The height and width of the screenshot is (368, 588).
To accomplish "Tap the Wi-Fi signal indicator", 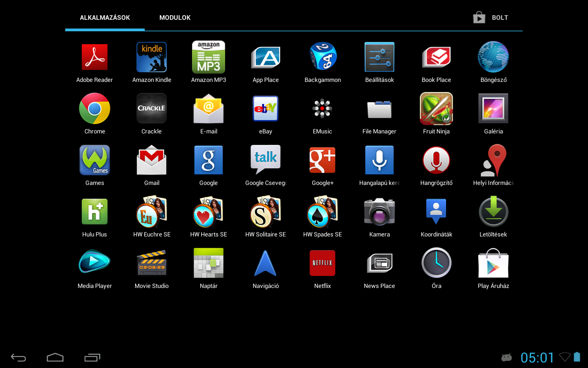I will click(565, 357).
